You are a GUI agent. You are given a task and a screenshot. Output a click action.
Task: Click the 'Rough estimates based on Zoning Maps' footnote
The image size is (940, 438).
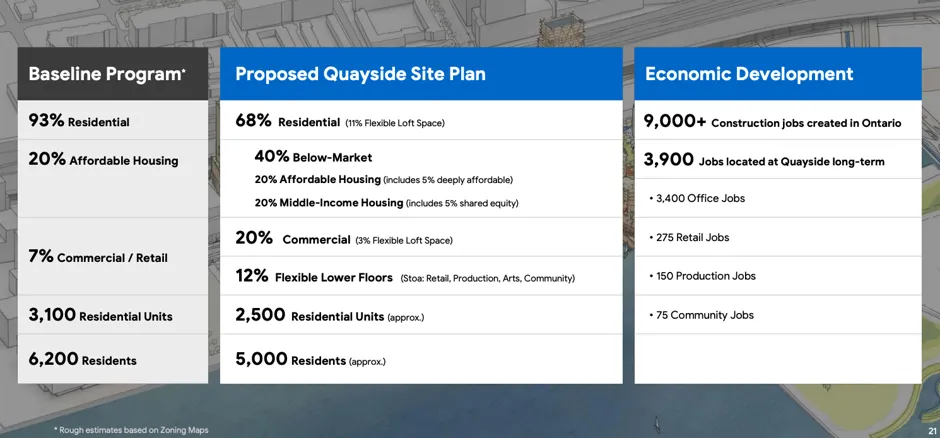[131, 430]
